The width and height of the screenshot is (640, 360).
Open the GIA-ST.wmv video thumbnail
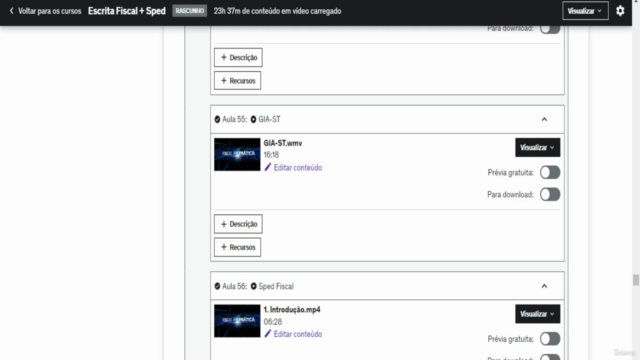pyautogui.click(x=237, y=154)
